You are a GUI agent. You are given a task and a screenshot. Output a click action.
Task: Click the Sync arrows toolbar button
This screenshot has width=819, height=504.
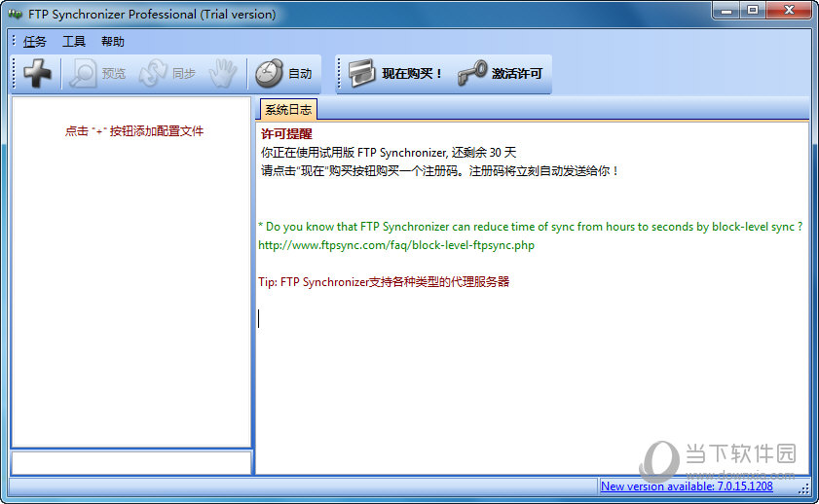pyautogui.click(x=168, y=73)
